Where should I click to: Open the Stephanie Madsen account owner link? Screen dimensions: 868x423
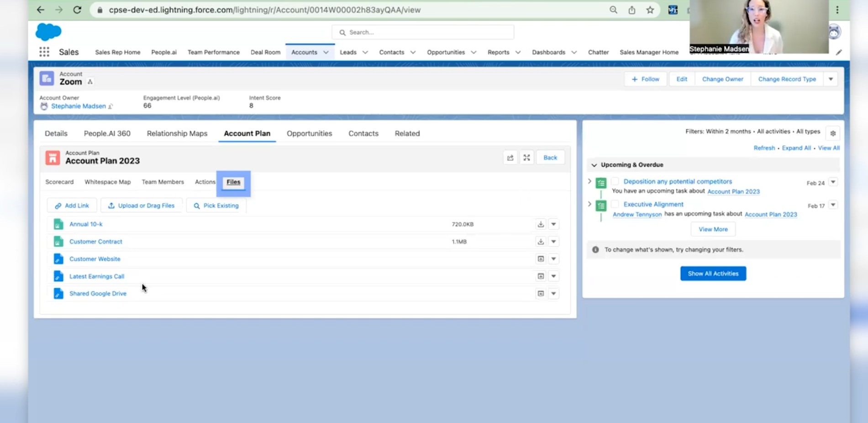(79, 106)
